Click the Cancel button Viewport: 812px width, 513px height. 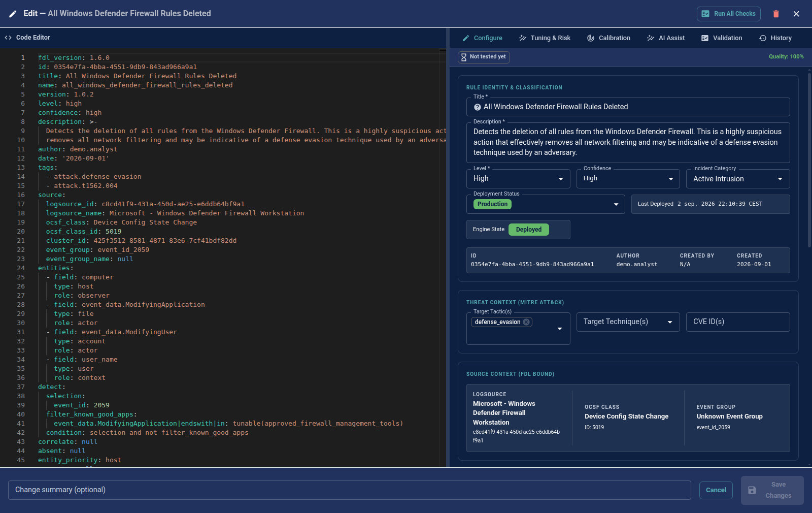[716, 490]
